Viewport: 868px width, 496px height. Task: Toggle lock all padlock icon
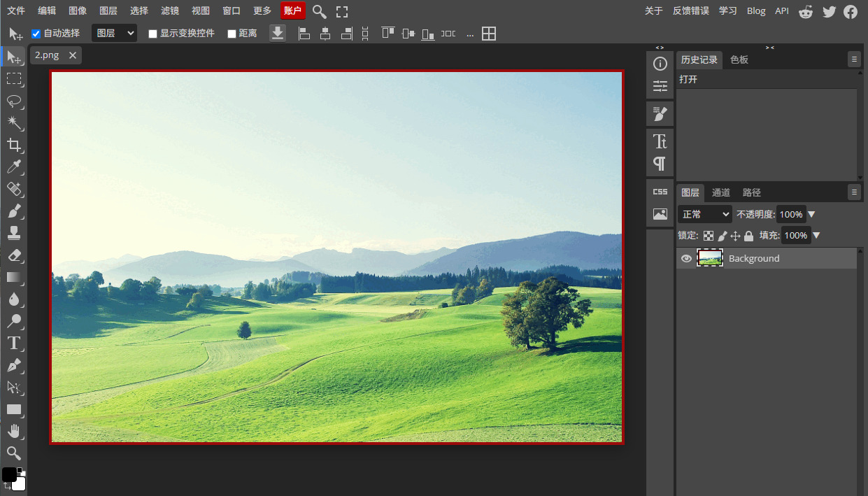pos(748,236)
